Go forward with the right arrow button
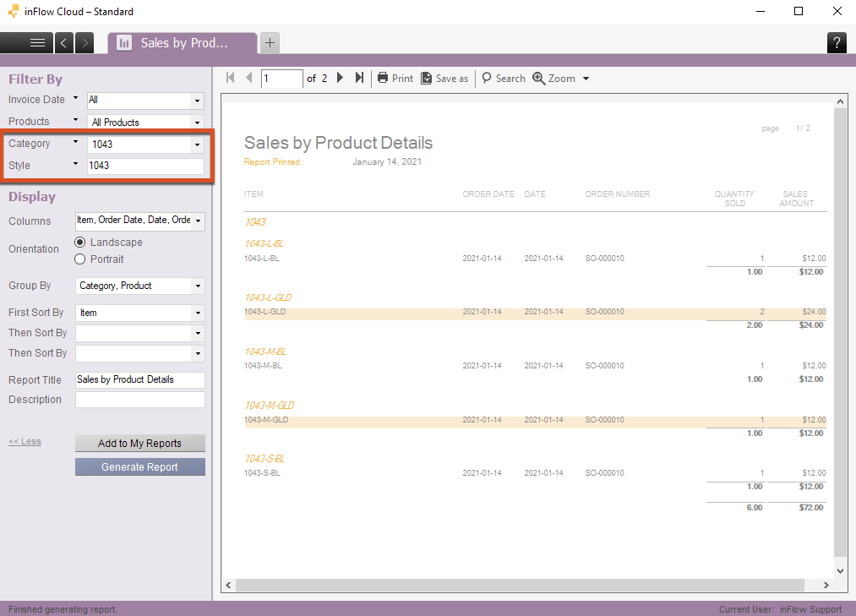The image size is (856, 616). (x=85, y=43)
